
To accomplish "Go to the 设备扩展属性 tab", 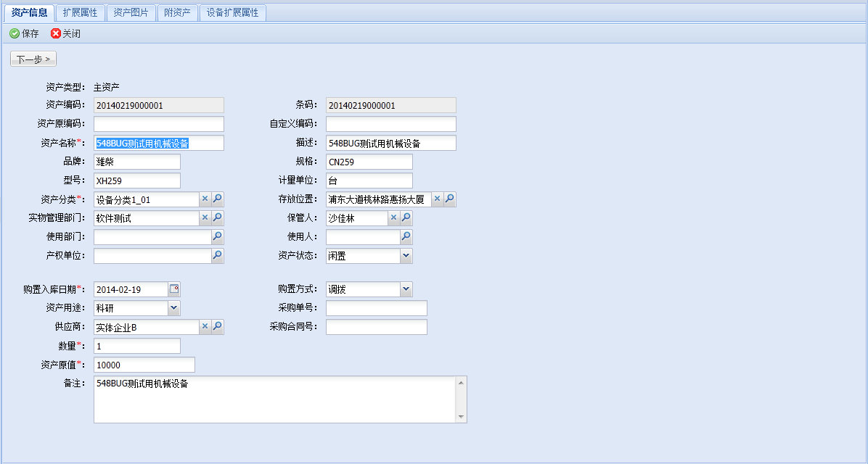I will [232, 12].
